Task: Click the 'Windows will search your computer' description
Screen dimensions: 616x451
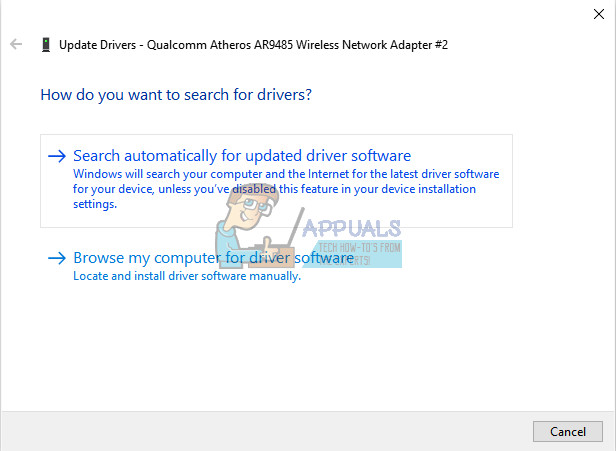Action: (x=286, y=189)
